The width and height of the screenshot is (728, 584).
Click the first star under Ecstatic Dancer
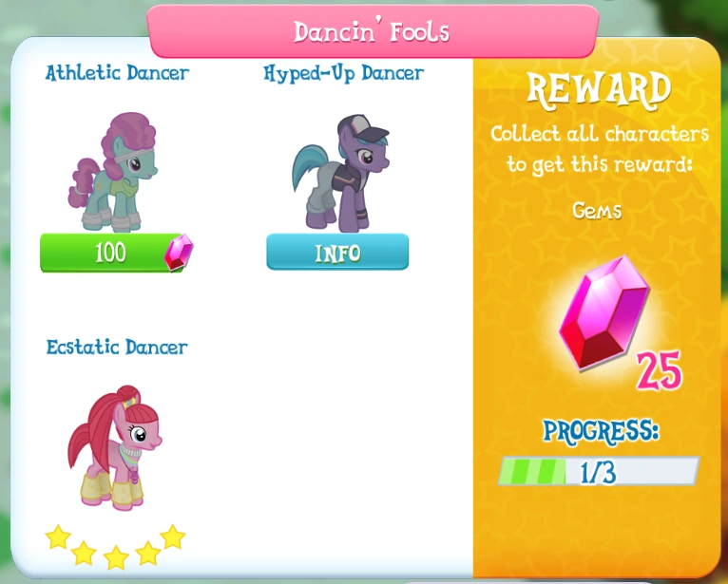coord(58,537)
